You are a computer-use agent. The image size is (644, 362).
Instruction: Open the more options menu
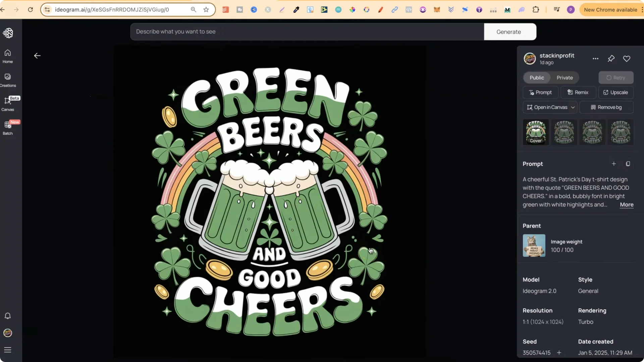click(596, 59)
